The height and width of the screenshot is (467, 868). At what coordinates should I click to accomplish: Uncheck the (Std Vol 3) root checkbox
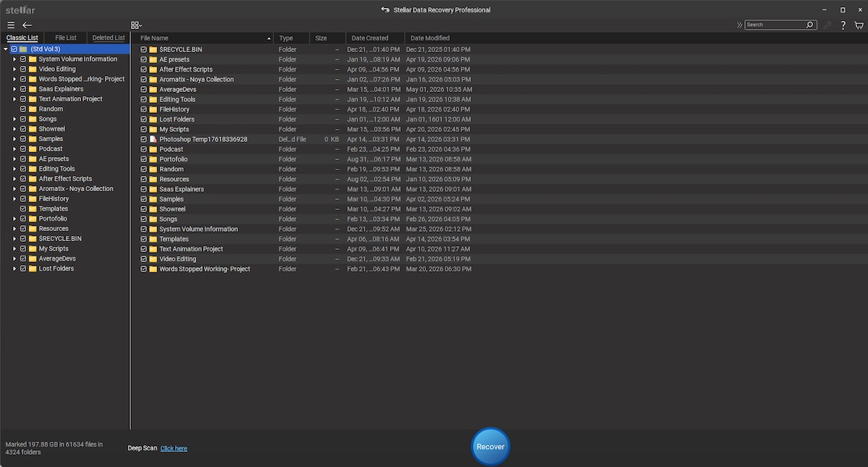tap(14, 49)
